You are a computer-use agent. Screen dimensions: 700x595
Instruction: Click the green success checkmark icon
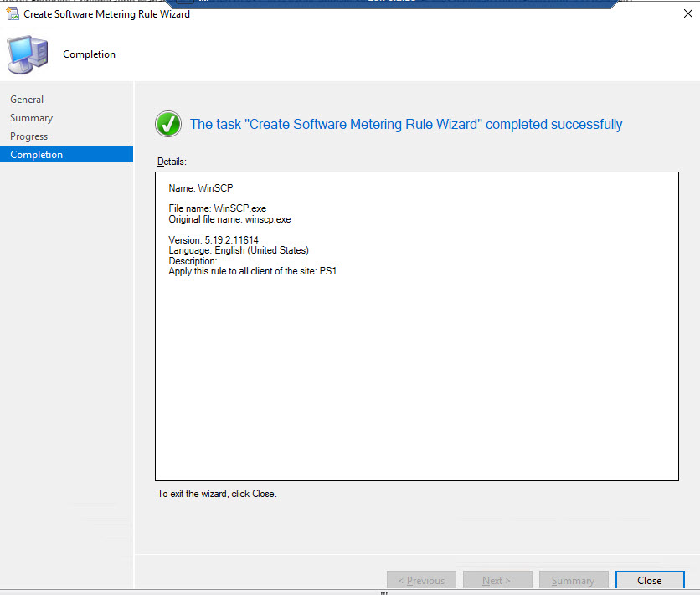tap(168, 124)
